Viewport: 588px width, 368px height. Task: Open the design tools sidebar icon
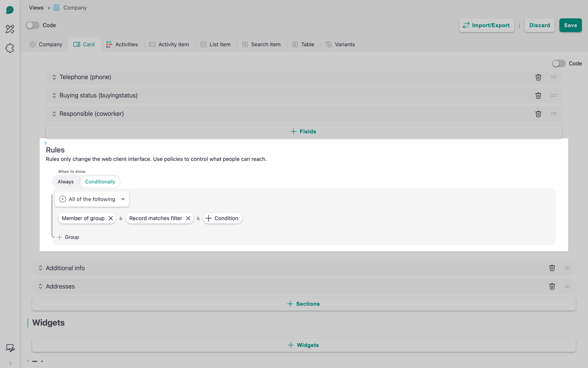point(10,29)
